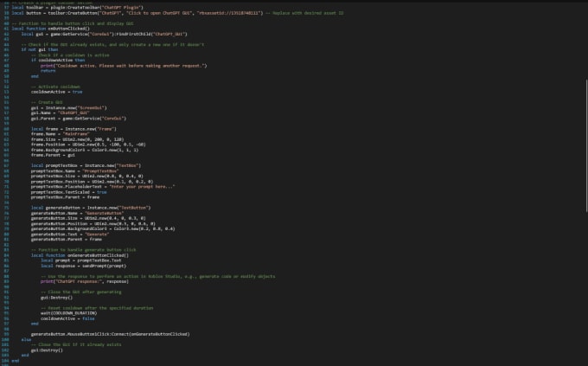Click the 'toolbar:CreateButton' call on line 38
This screenshot has width=588, height=366.
[x=137, y=13]
